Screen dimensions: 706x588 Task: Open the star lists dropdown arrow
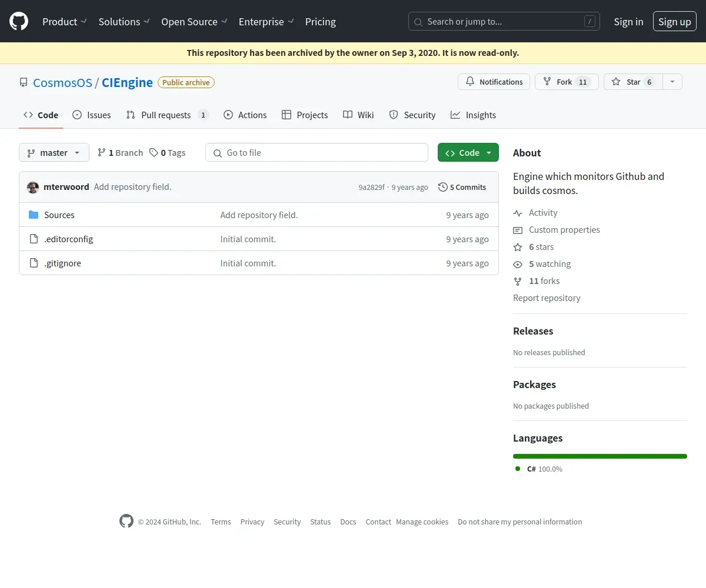(x=672, y=82)
